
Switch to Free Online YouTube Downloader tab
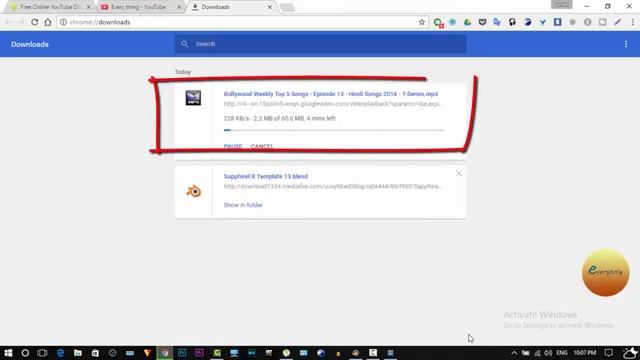tap(50, 7)
